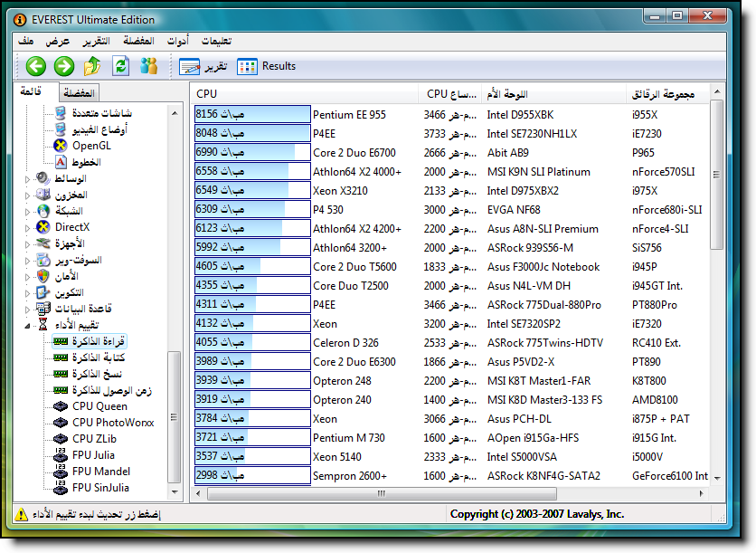Click the DirectX node icon
The height and width of the screenshot is (553, 756).
tap(43, 227)
